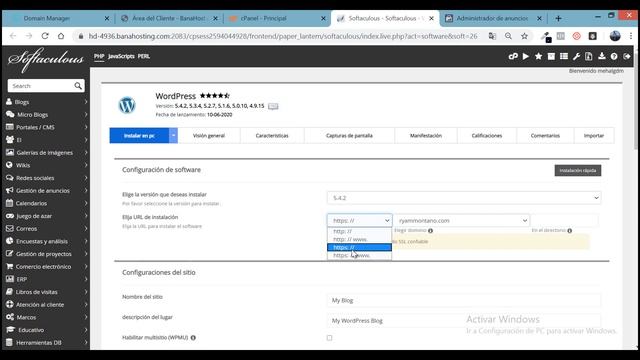
Task: Open the help question mark icon
Action: 614,56
